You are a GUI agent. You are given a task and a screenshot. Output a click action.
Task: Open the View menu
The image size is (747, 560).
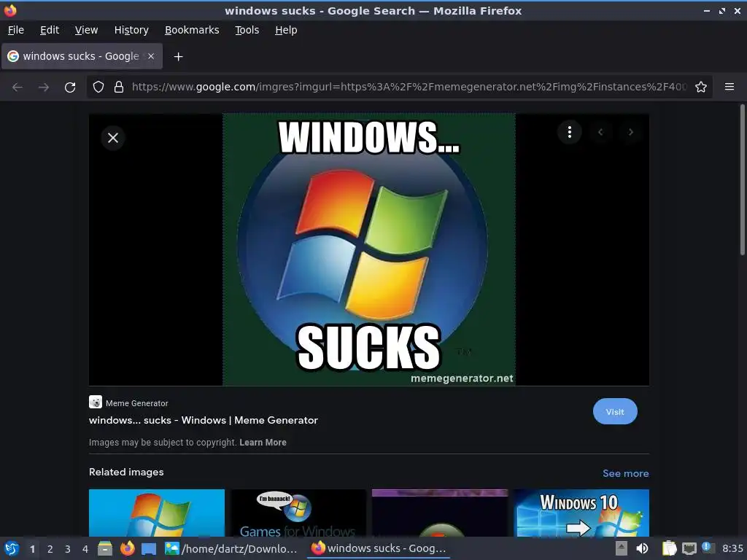click(x=86, y=30)
